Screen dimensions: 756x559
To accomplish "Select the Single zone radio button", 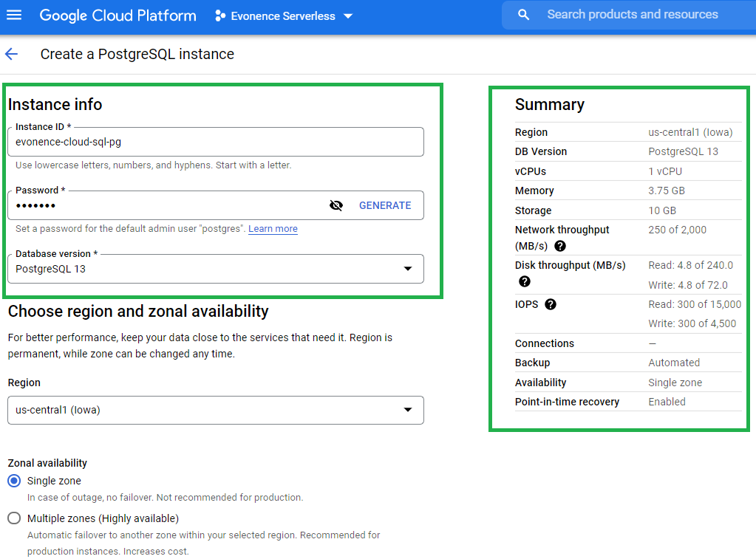I will [13, 481].
